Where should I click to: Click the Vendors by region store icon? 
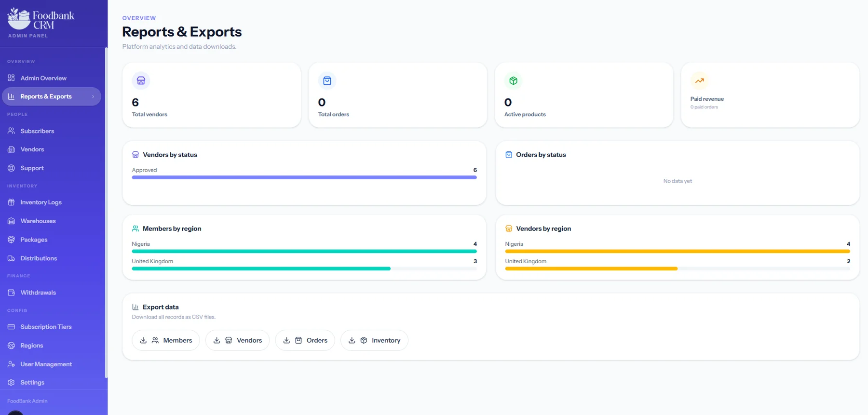[509, 228]
